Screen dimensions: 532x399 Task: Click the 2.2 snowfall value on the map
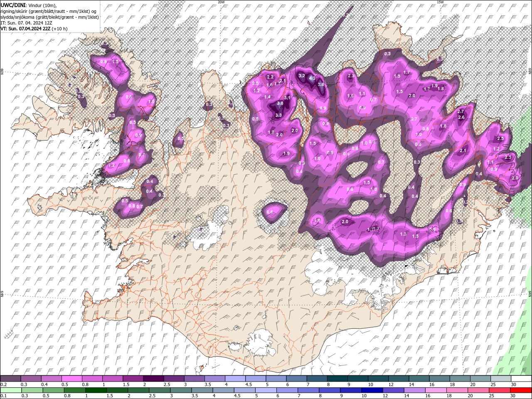coord(270,77)
